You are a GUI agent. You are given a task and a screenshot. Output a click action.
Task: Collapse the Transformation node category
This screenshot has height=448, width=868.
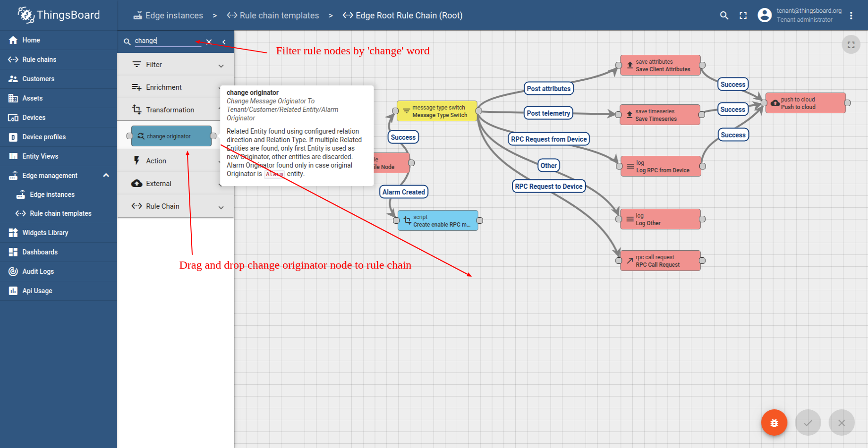(x=176, y=110)
